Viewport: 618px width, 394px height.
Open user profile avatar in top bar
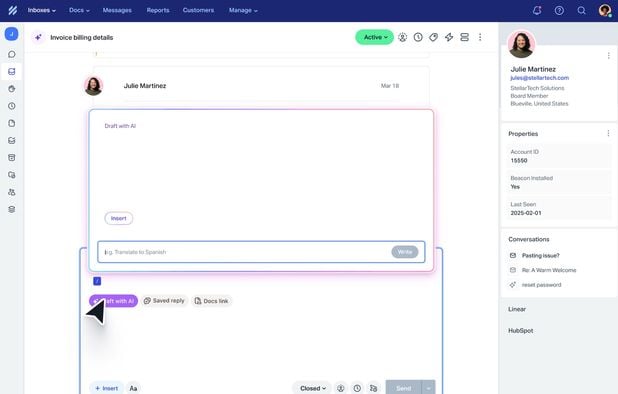coord(605,10)
